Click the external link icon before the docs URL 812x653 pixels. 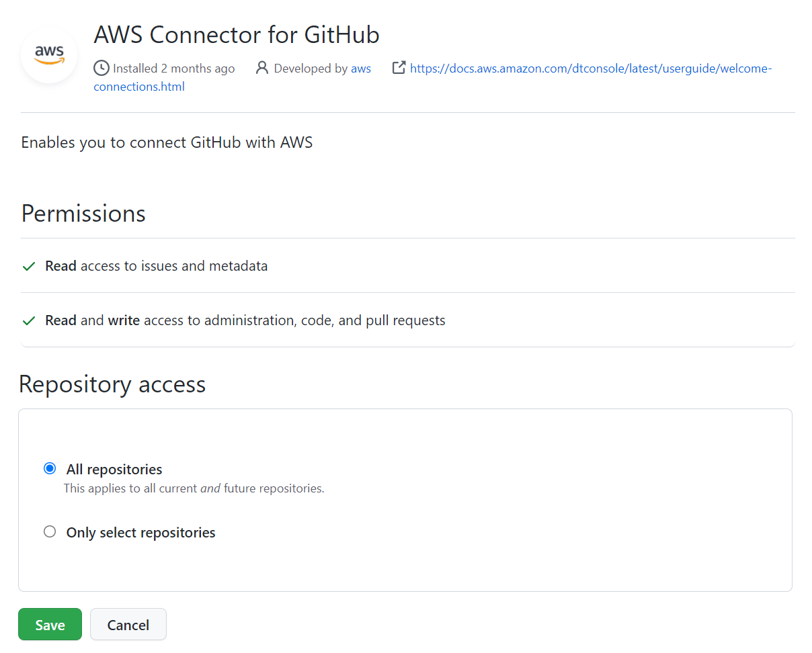(399, 67)
